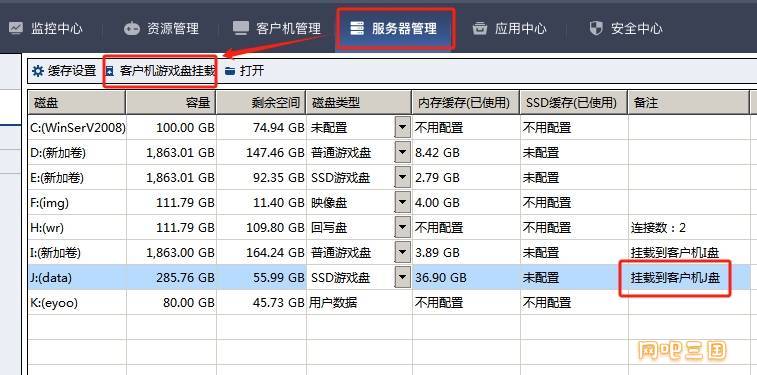Screen dimensions: 757x375
Task: Click the 客户机管理 monitor icon
Action: [240, 28]
